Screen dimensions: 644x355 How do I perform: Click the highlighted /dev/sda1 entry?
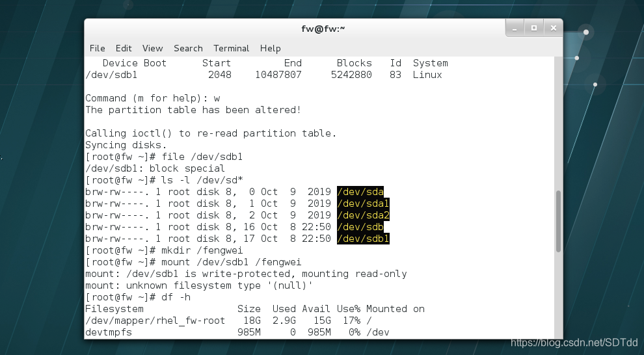pos(363,204)
